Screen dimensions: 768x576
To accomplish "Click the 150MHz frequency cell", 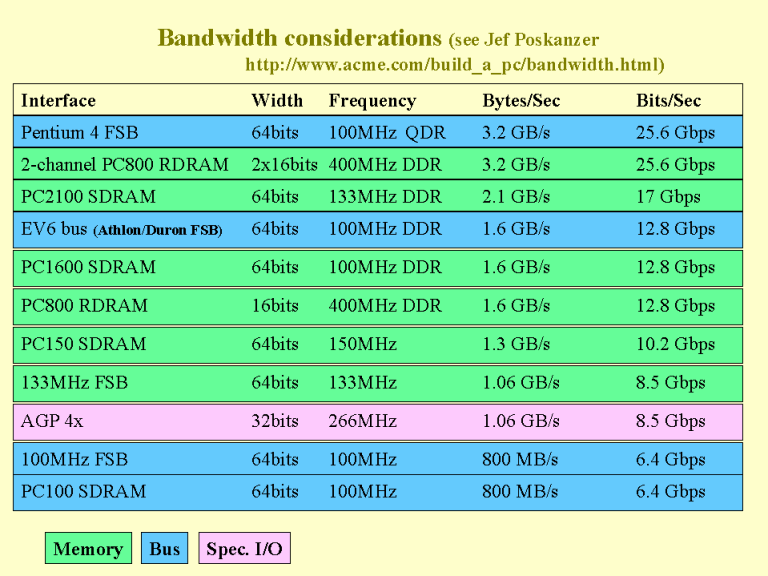I will tap(362, 344).
